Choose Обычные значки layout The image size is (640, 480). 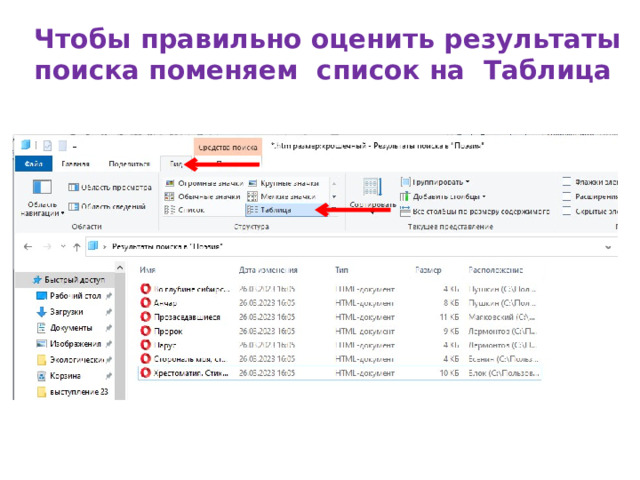[x=202, y=197]
